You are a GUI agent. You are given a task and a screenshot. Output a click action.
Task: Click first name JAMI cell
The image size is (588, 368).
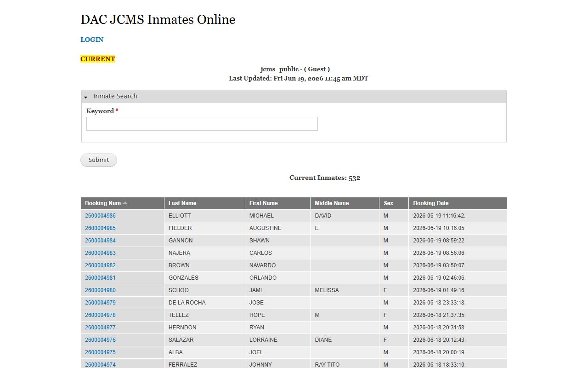pyautogui.click(x=278, y=290)
